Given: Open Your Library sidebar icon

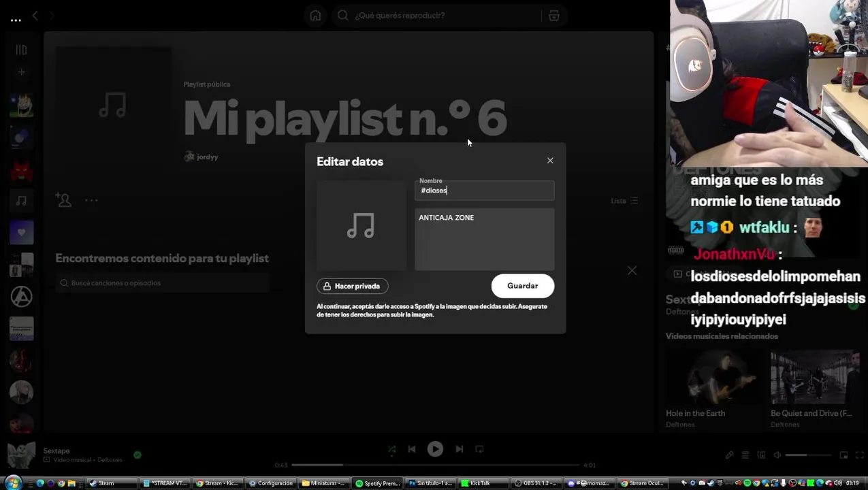Looking at the screenshot, I should point(21,50).
